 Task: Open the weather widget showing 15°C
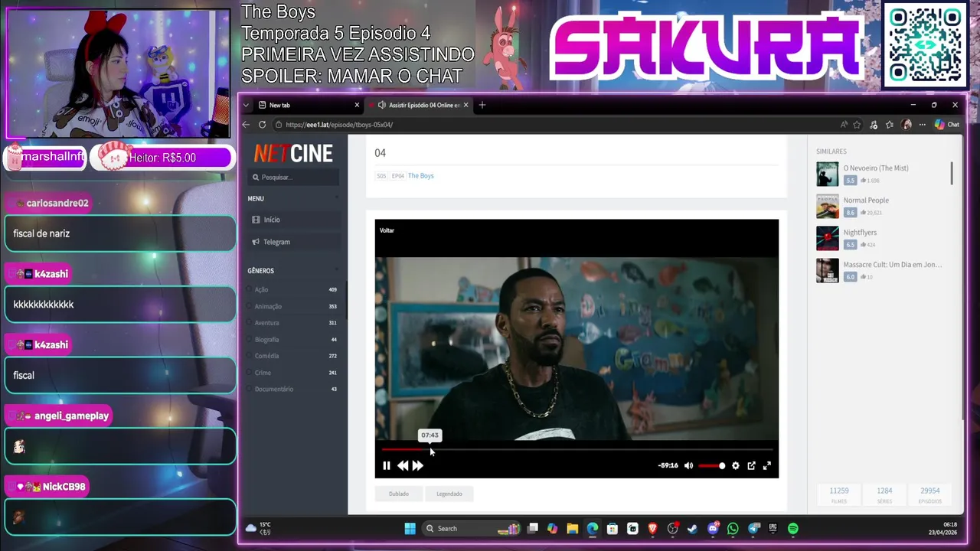point(259,528)
